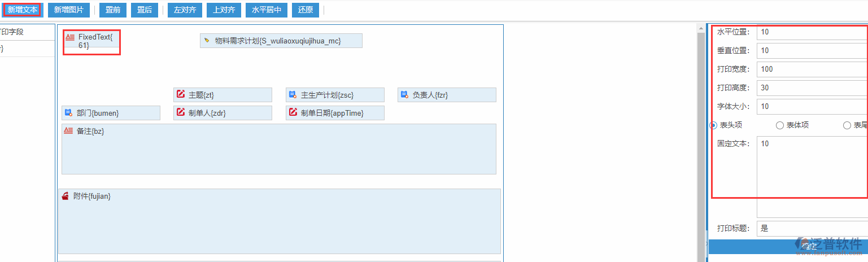Click the 置前 toolbar button
Image resolution: width=868 pixels, height=262 pixels.
[113, 10]
